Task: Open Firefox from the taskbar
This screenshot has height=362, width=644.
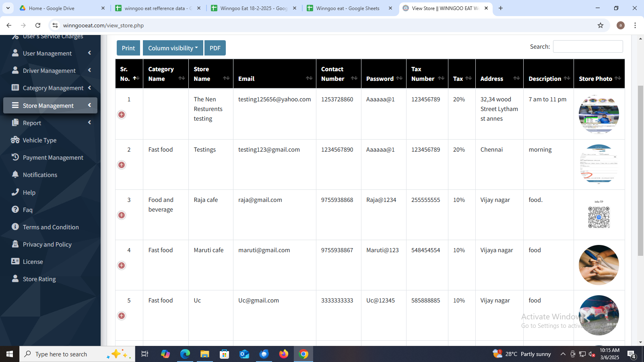Action: 284,354
